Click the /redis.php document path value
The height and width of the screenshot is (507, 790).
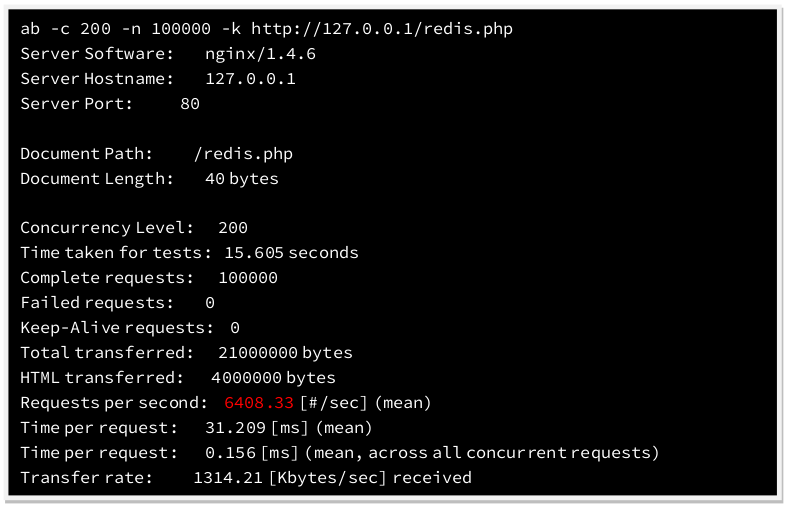pyautogui.click(x=245, y=154)
